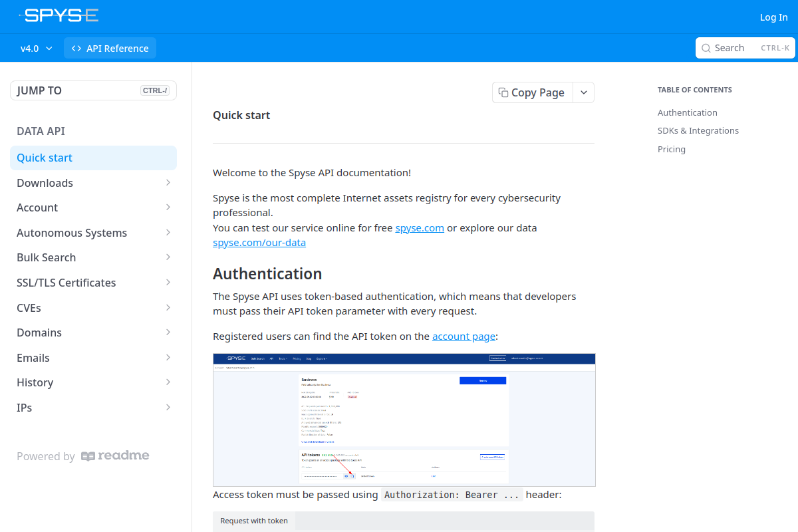The image size is (798, 532).
Task: Click the readme logo in sidebar footer
Action: pyautogui.click(x=115, y=456)
